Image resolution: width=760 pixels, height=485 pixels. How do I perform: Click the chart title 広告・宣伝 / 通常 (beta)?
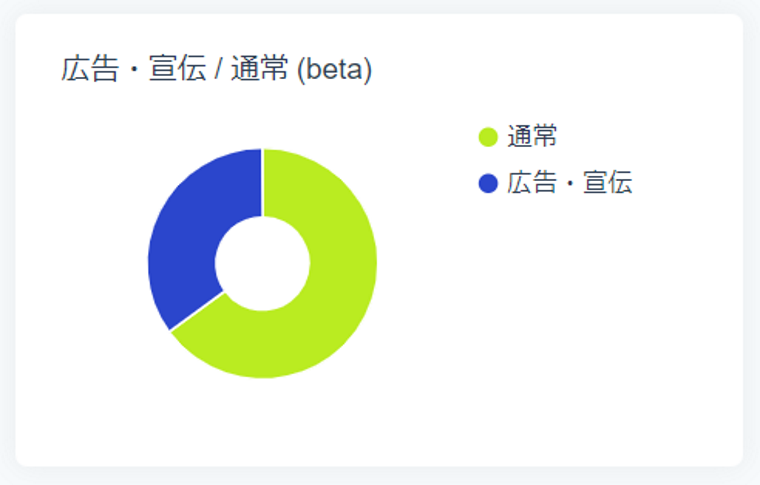(216, 71)
